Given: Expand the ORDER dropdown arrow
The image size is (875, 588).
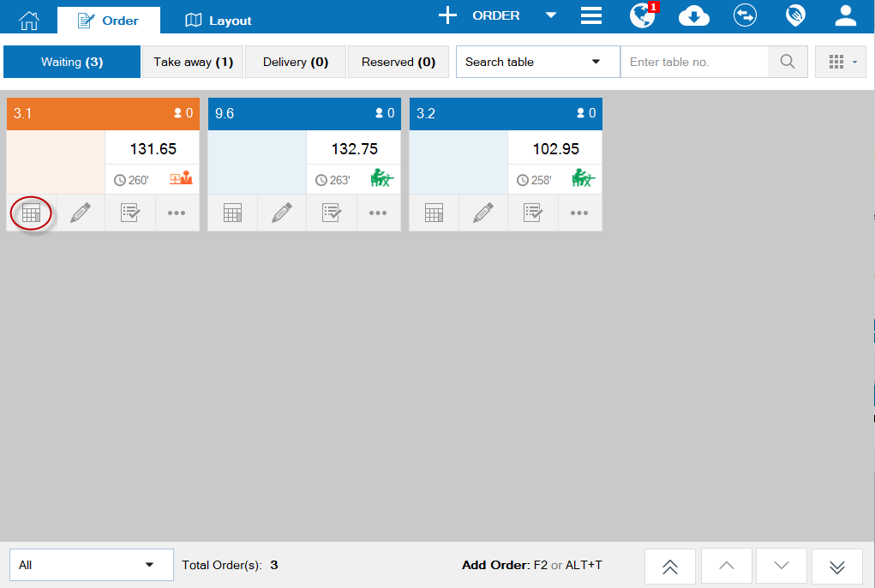Looking at the screenshot, I should tap(551, 15).
